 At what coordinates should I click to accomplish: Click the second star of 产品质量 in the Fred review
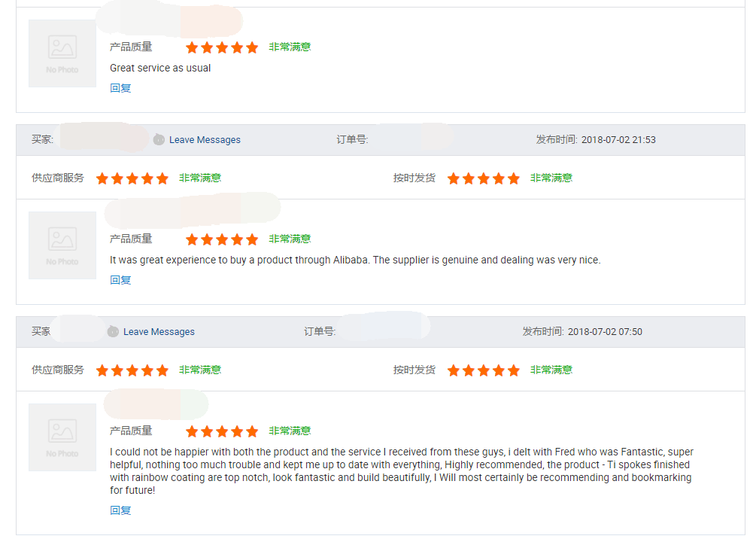(x=207, y=431)
